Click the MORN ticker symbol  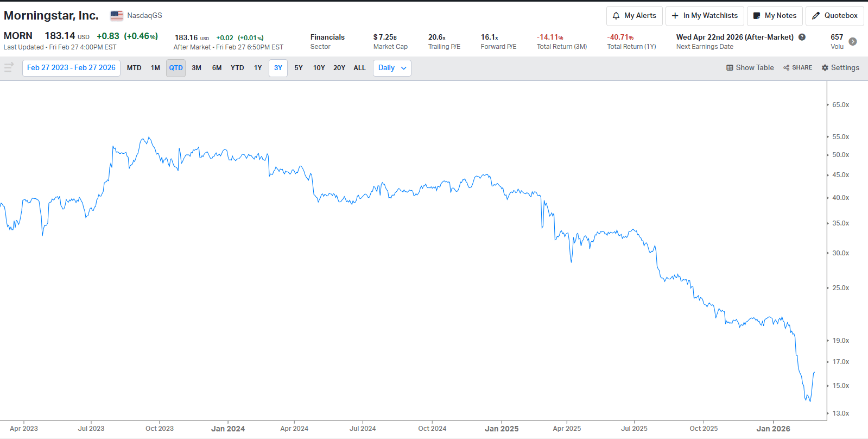tap(18, 36)
